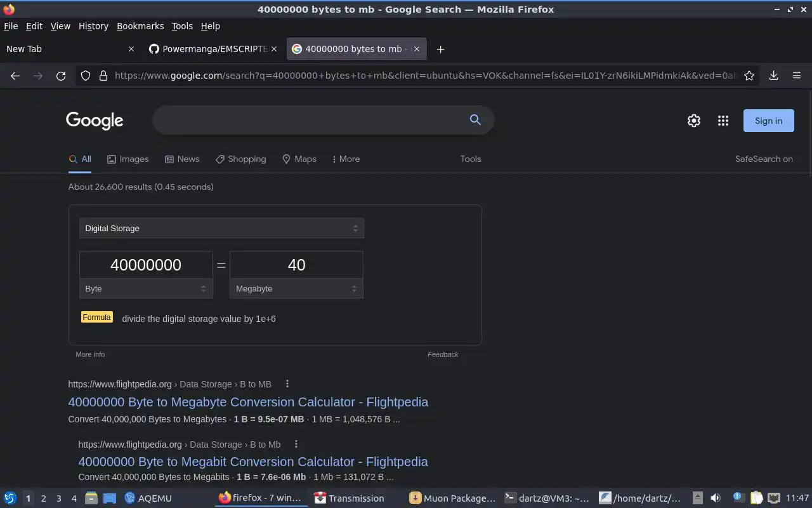812x508 pixels.
Task: Select the Maps search tab
Action: [299, 159]
